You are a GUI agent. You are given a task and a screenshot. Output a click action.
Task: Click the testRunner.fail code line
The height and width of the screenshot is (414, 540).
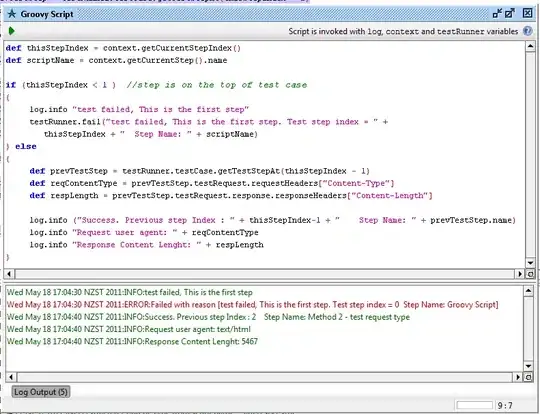[209, 122]
